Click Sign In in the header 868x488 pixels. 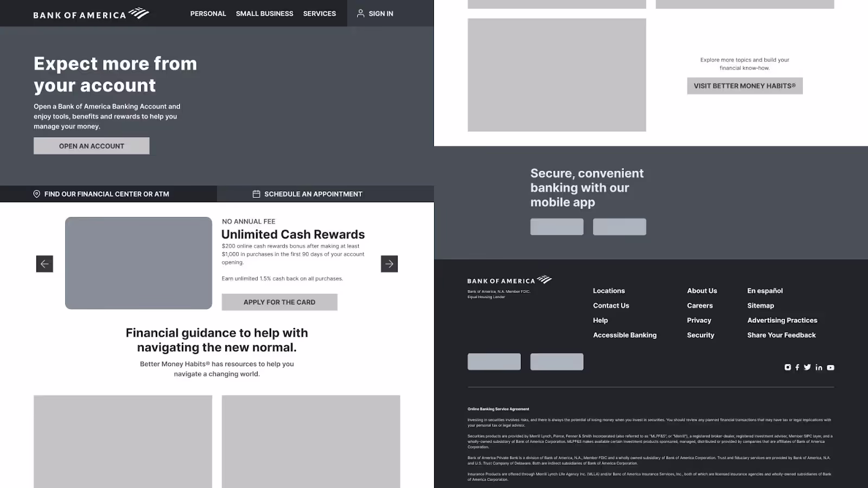pos(375,14)
